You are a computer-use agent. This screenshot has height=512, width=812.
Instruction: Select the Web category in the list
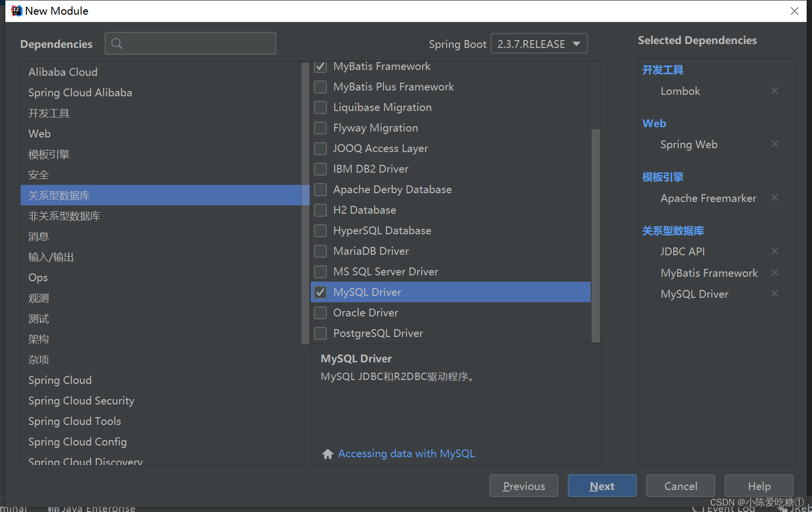(x=161, y=134)
